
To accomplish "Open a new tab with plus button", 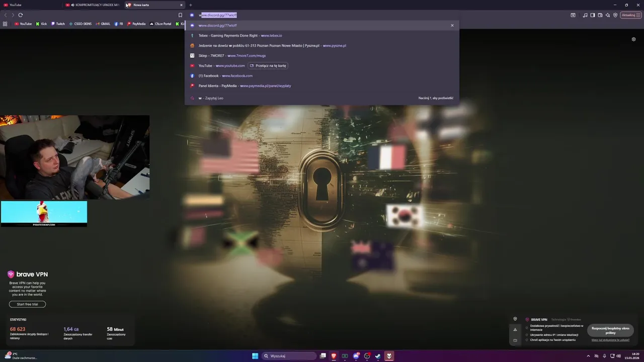I will pos(190,5).
